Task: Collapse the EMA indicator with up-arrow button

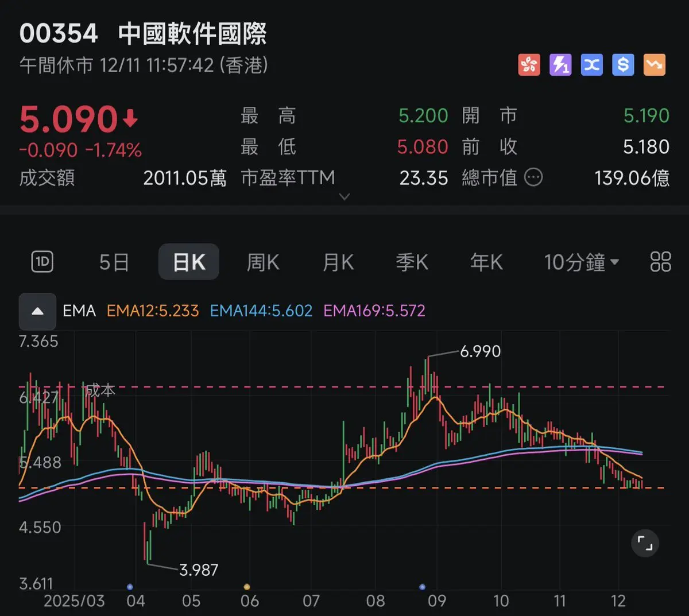Action: (37, 311)
